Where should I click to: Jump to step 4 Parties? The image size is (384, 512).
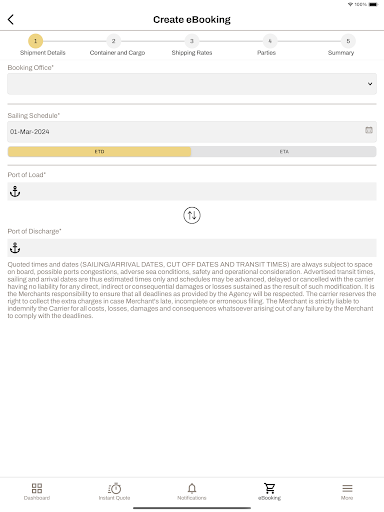(267, 45)
